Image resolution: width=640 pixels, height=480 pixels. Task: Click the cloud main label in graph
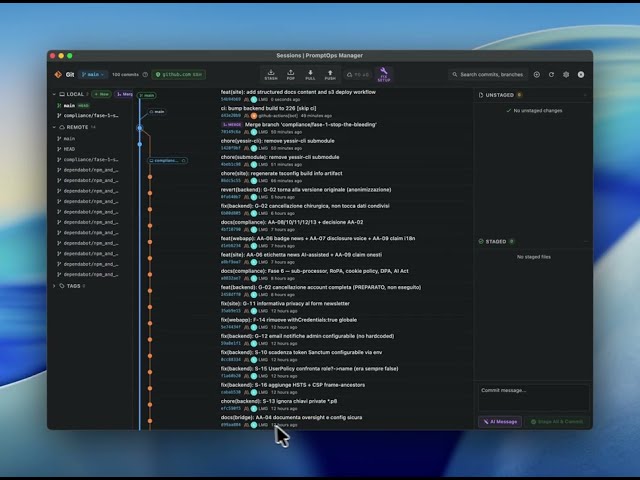(157, 111)
